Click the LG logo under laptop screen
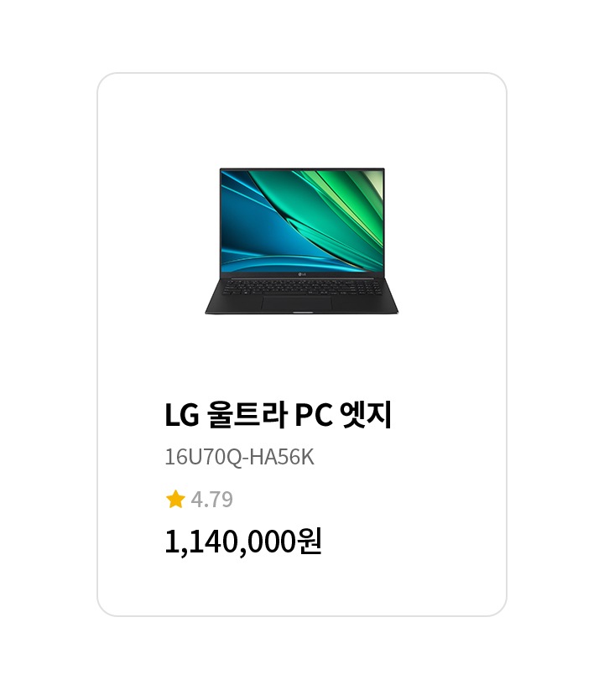The width and height of the screenshot is (604, 700). pos(302,274)
